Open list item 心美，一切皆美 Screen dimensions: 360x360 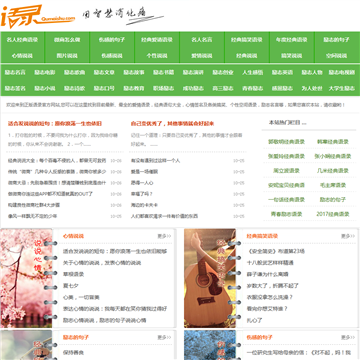pyautogui.click(x=81, y=297)
